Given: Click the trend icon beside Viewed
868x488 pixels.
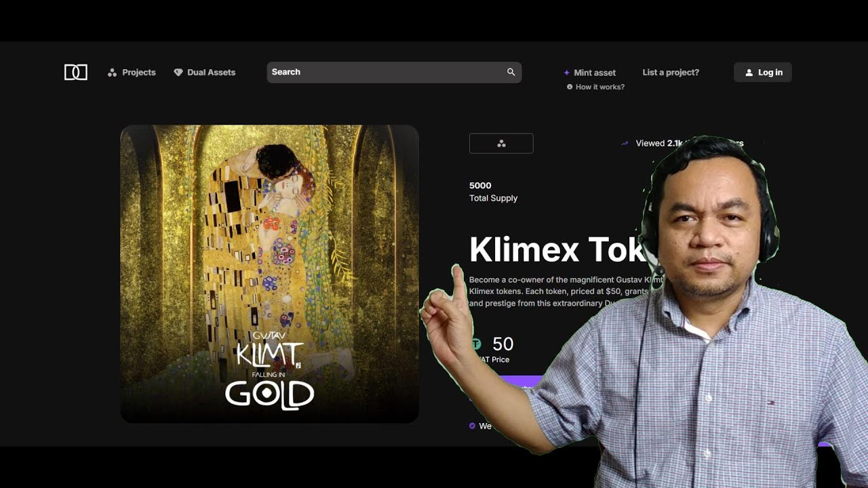Looking at the screenshot, I should point(625,143).
